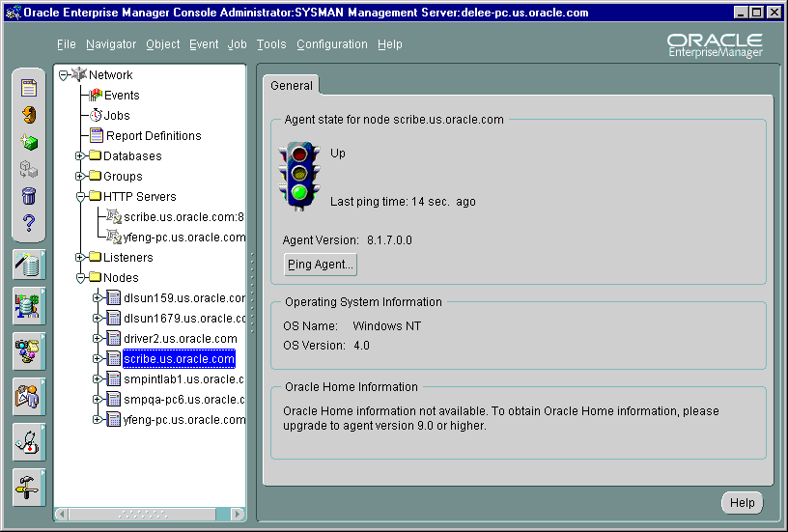788x532 pixels.
Task: Expand the scribe.us.oracle.com node
Action: (98, 358)
